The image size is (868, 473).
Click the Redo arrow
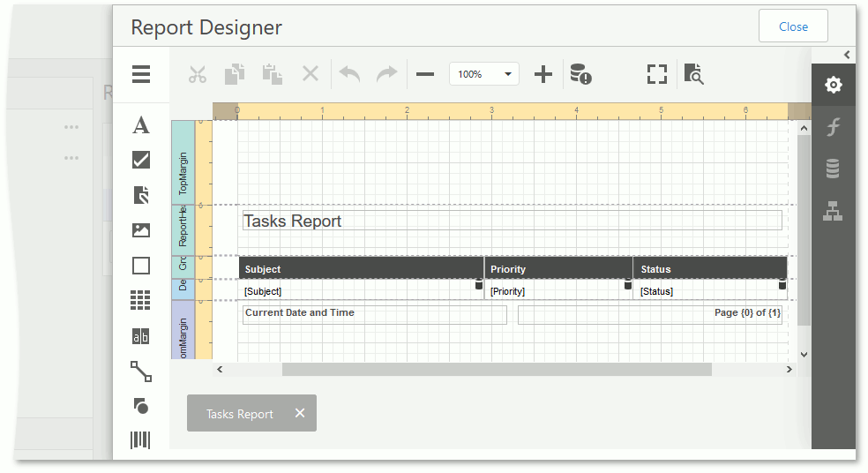pyautogui.click(x=387, y=74)
